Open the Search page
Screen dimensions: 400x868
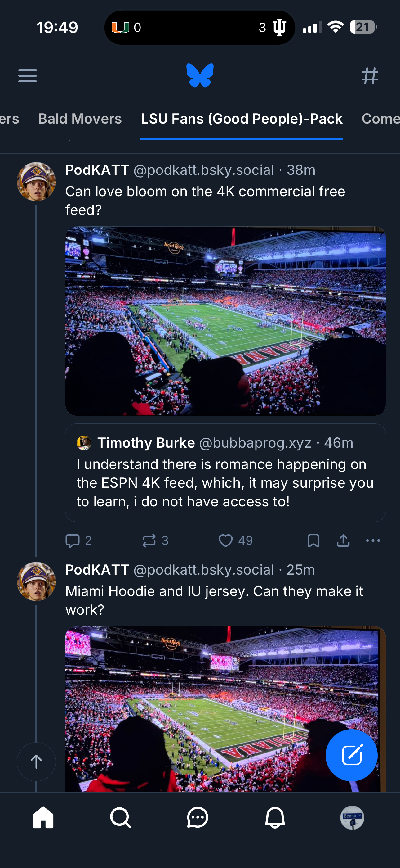click(120, 817)
